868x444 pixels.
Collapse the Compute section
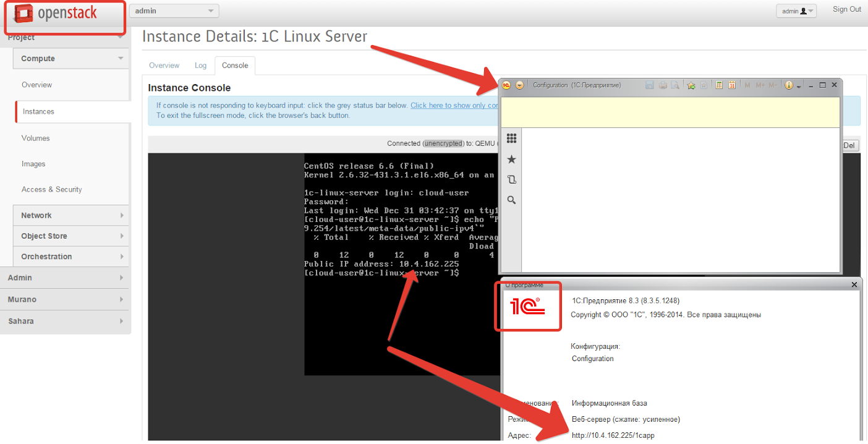tap(70, 59)
